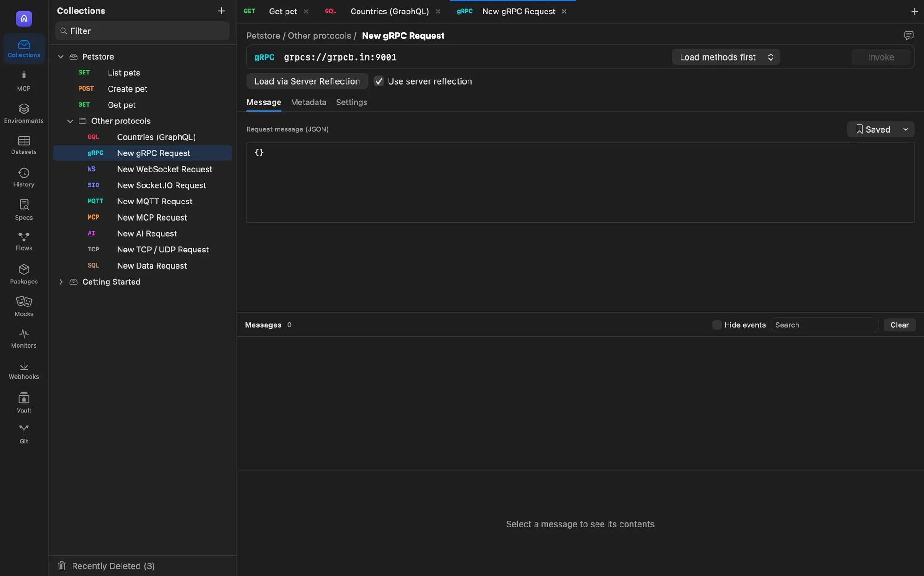
Task: Close the Get pet tab
Action: point(306,12)
